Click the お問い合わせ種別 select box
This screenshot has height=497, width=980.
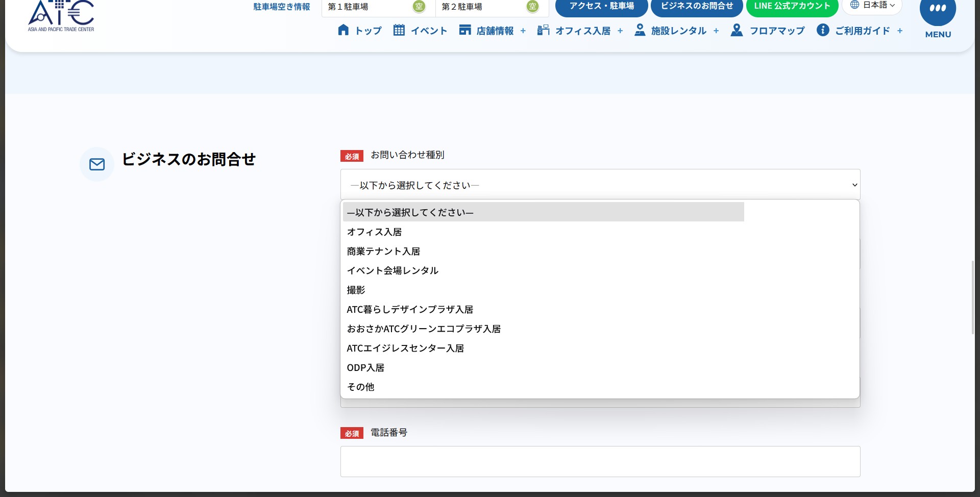point(600,185)
